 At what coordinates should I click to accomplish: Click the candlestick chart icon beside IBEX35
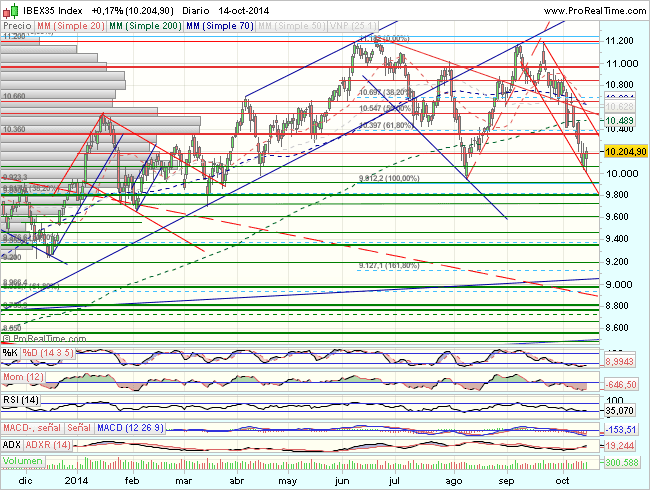click(10, 10)
